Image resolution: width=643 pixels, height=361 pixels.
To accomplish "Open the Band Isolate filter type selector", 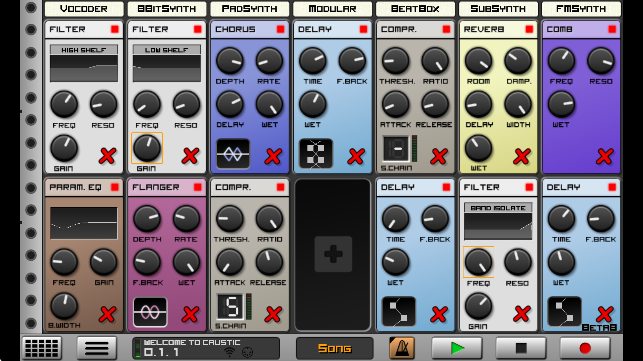I will click(x=498, y=208).
